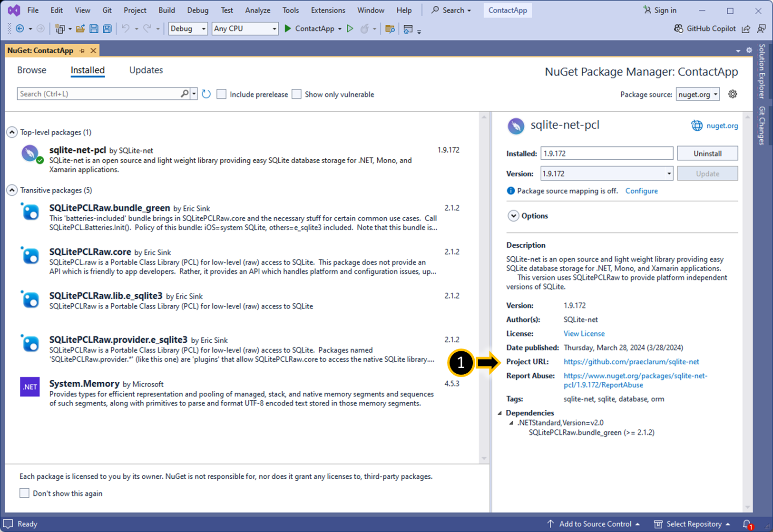Open the ContactApp start target dropdown arrow
The width and height of the screenshot is (773, 532).
(x=340, y=29)
